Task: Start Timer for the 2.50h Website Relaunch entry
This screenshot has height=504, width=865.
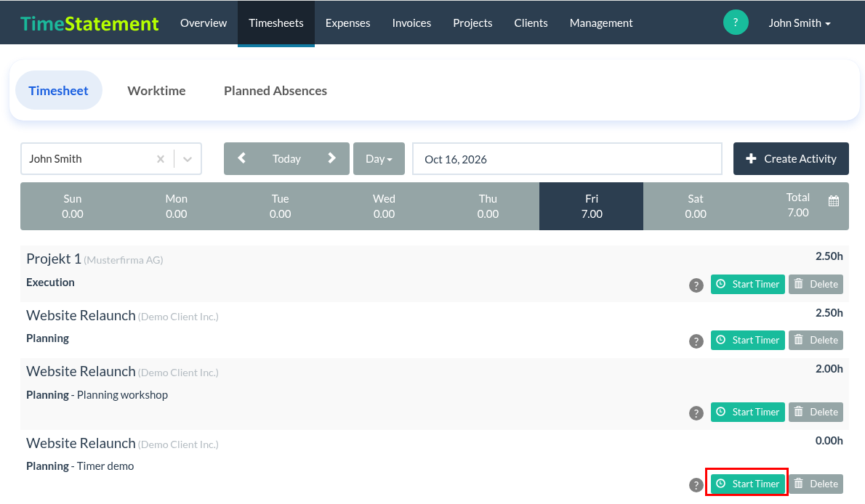Action: tap(747, 340)
